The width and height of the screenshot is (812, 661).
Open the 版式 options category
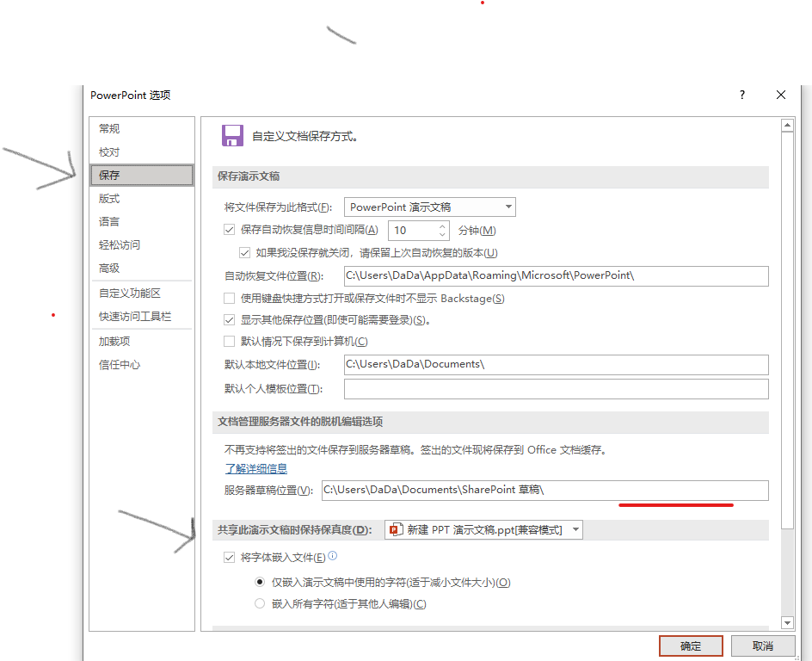tap(109, 199)
